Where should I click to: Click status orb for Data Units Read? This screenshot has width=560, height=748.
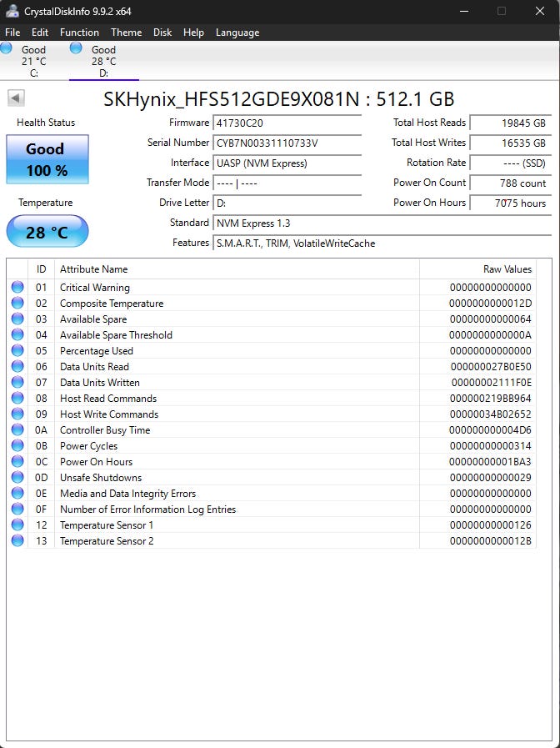[x=17, y=366]
